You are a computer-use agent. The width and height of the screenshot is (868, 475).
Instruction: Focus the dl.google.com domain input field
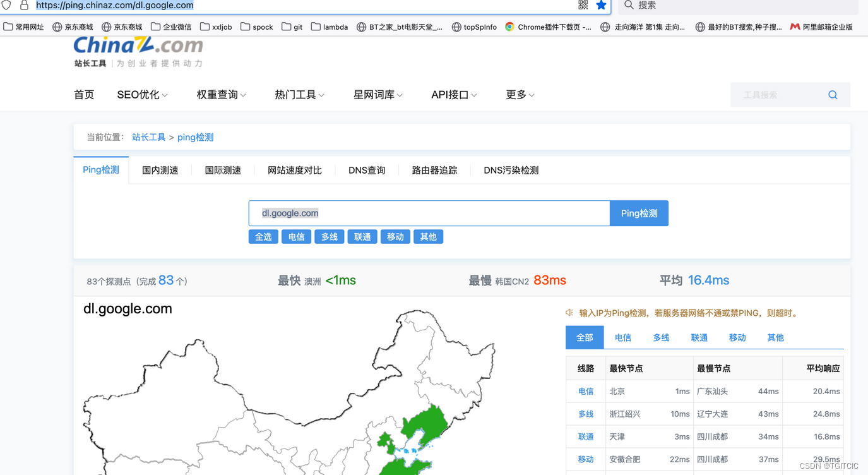[429, 213]
